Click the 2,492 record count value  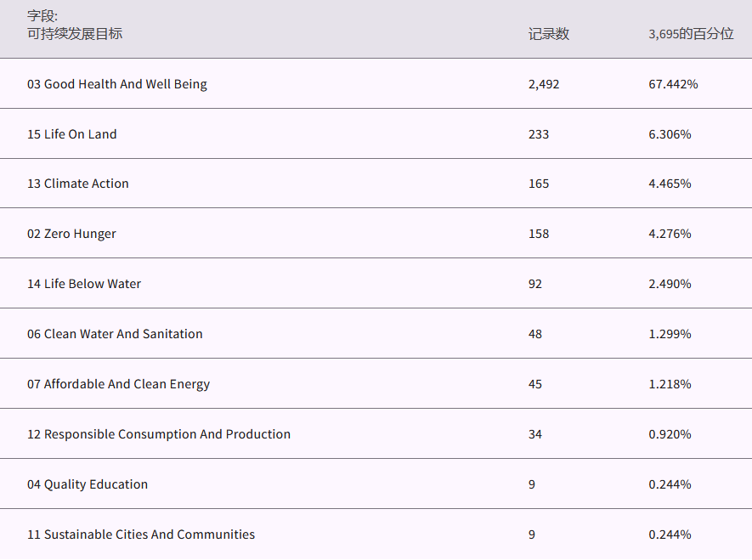544,84
